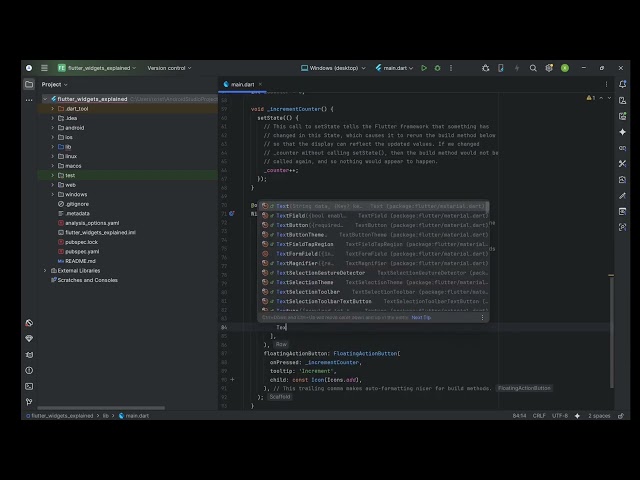The height and width of the screenshot is (480, 640).
Task: Expand External Libraries node
Action: [45, 271]
